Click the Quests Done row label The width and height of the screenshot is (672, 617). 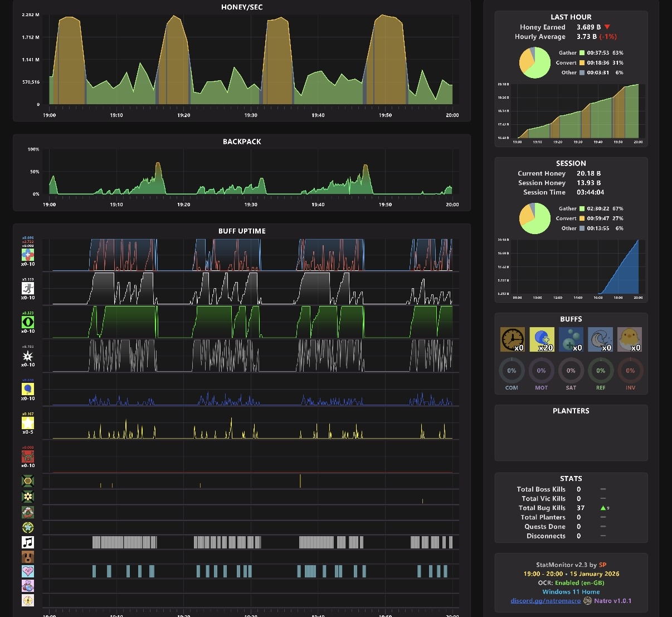[x=545, y=527]
